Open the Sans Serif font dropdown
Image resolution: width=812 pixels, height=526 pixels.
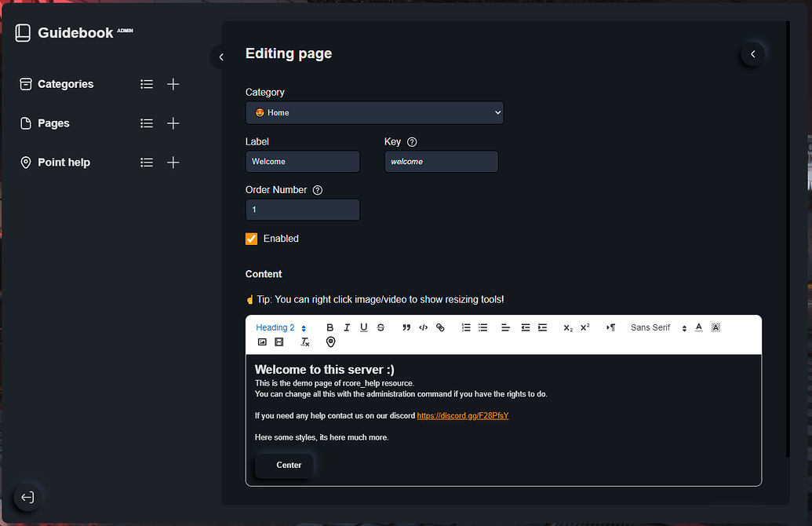pos(656,327)
